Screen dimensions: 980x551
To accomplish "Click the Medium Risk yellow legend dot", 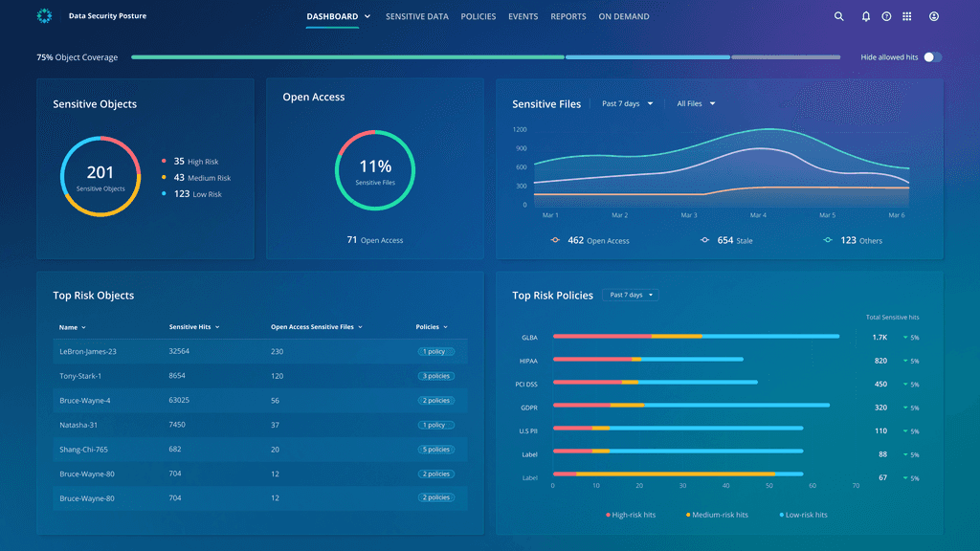I will click(164, 177).
